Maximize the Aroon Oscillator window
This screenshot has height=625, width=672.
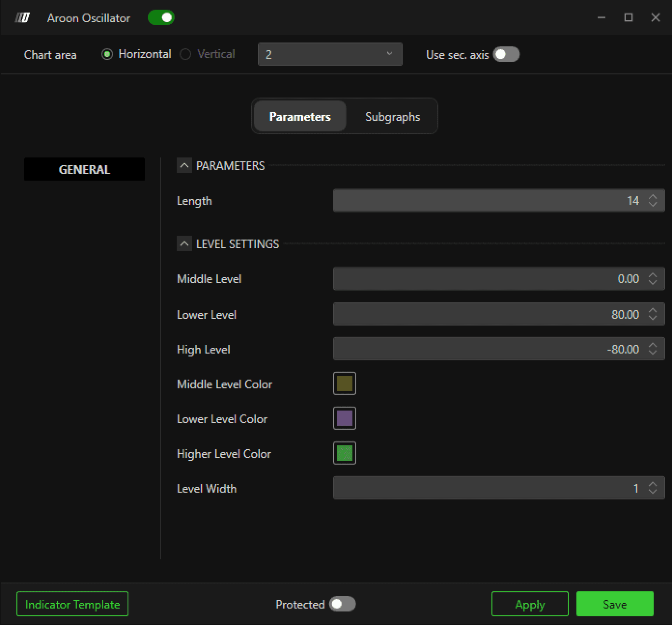(629, 18)
